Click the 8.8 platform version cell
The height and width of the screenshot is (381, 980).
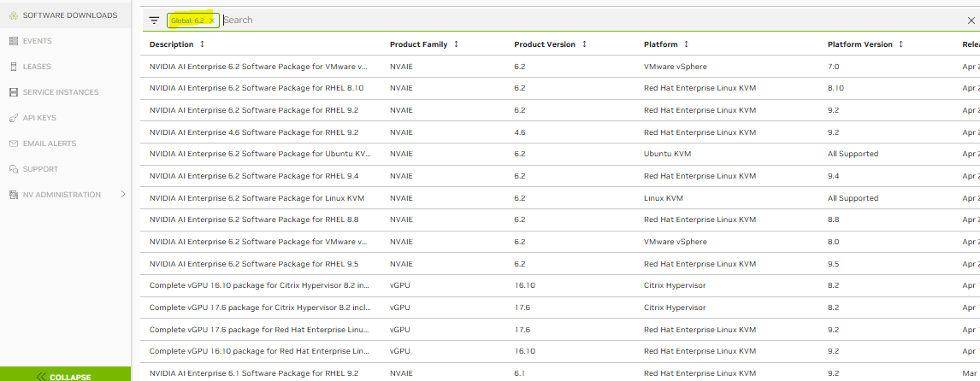[x=833, y=220]
